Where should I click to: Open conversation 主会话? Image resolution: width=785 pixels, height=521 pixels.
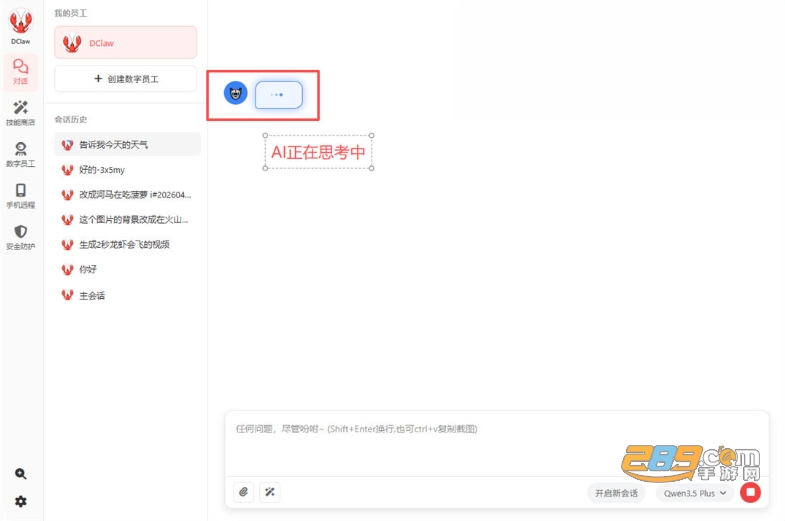point(128,295)
